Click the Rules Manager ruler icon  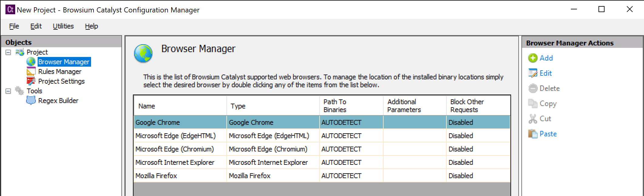tap(31, 71)
